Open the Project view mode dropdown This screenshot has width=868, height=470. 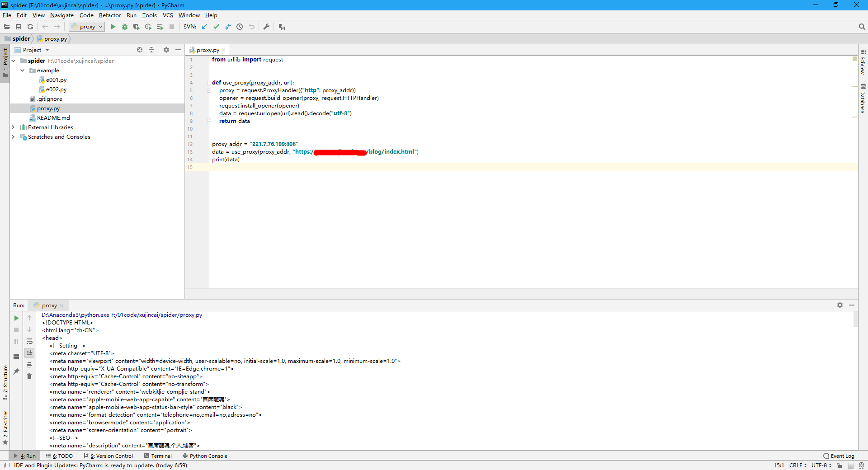click(47, 50)
